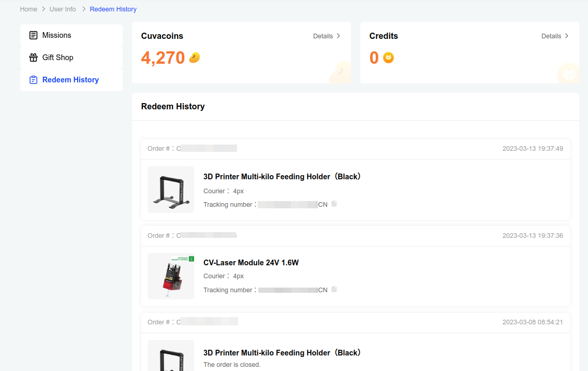Open the Missions menu item

click(x=57, y=35)
